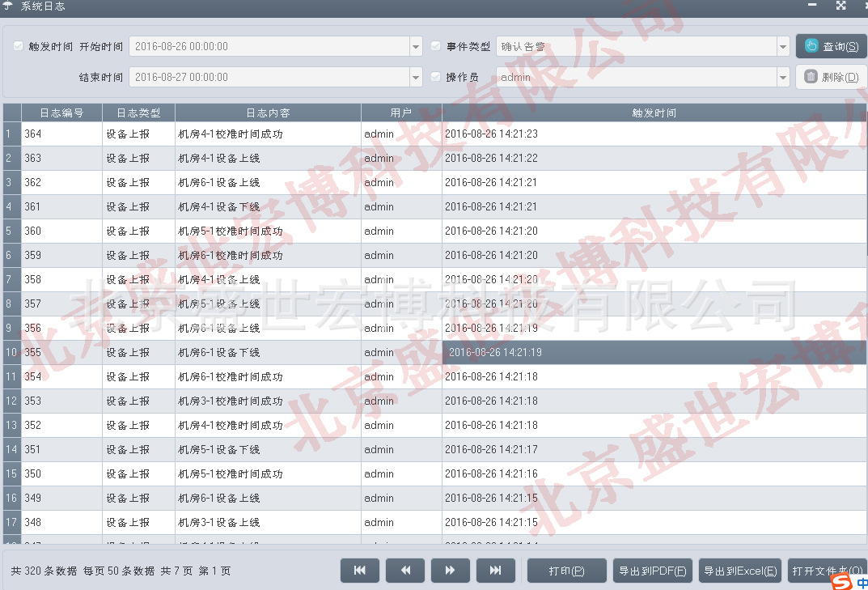
Task: Select row header number 1
Action: [x=11, y=134]
